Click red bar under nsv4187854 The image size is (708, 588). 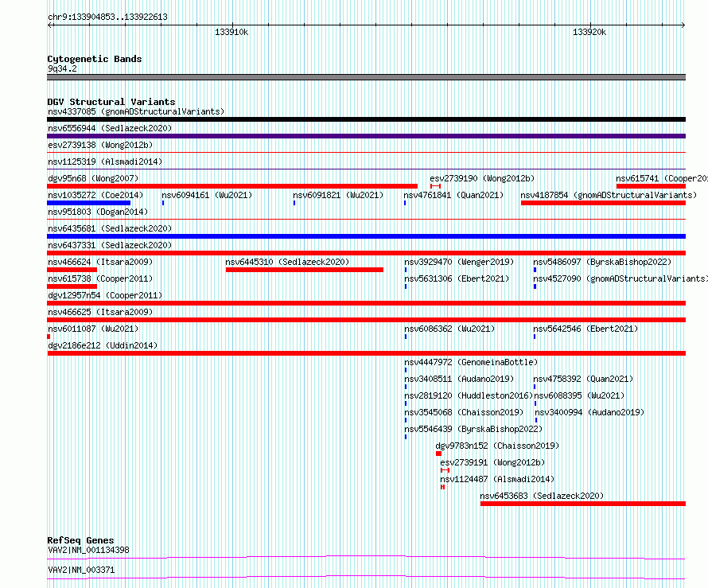[x=603, y=203]
